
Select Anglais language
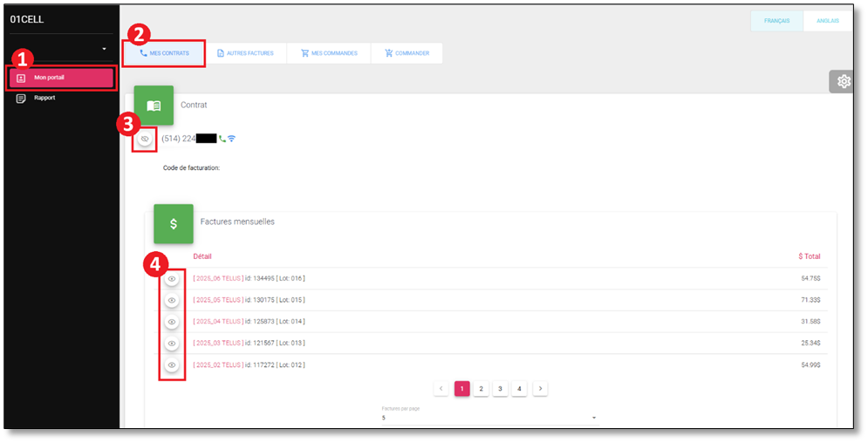[828, 21]
